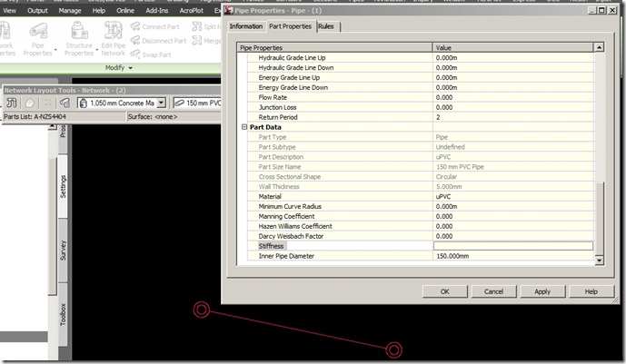This screenshot has height=364, width=626.
Task: Click the OK button
Action: [x=445, y=291]
